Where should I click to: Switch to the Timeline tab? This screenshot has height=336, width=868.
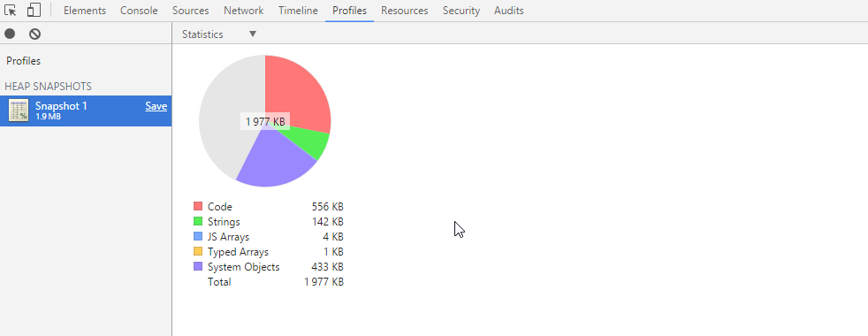pyautogui.click(x=298, y=11)
